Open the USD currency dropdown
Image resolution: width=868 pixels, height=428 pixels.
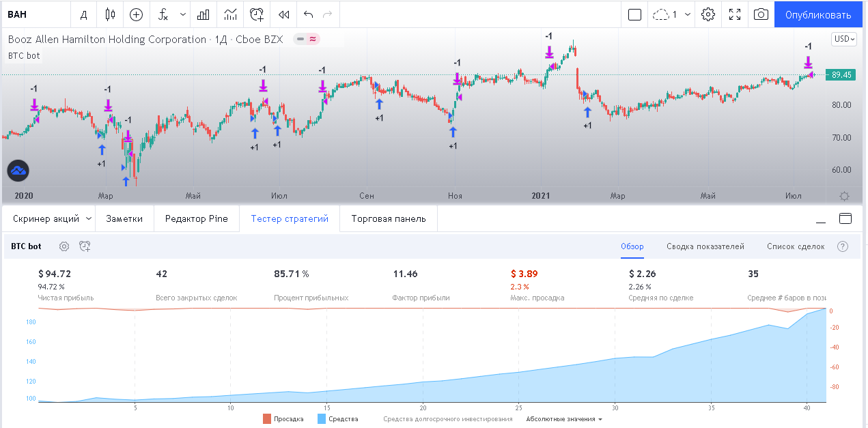843,39
